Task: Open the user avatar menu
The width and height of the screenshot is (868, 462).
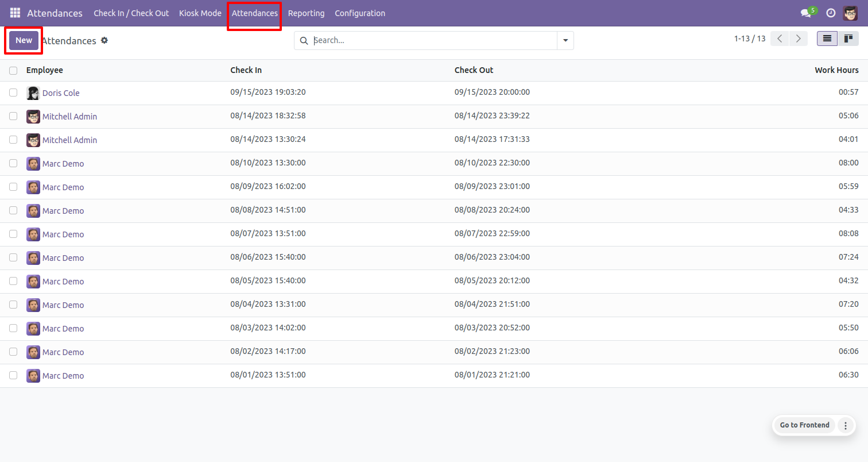Action: point(850,13)
